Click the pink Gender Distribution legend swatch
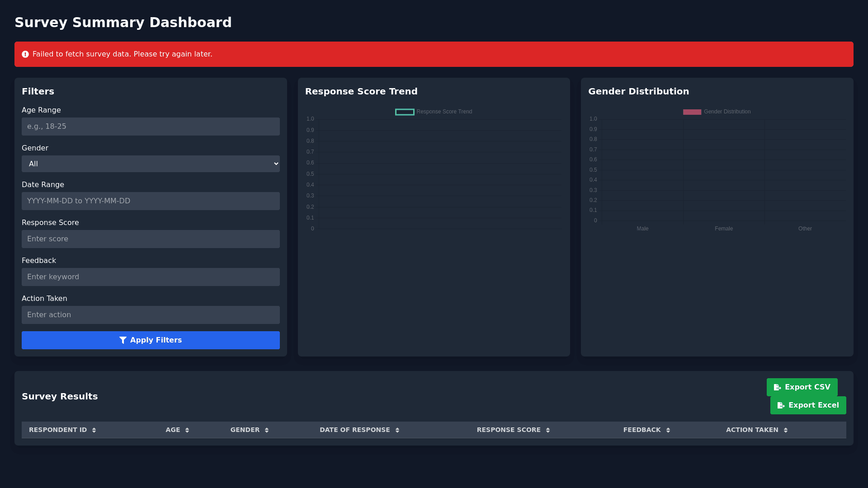Screen dimensions: 868x488 coord(692,112)
